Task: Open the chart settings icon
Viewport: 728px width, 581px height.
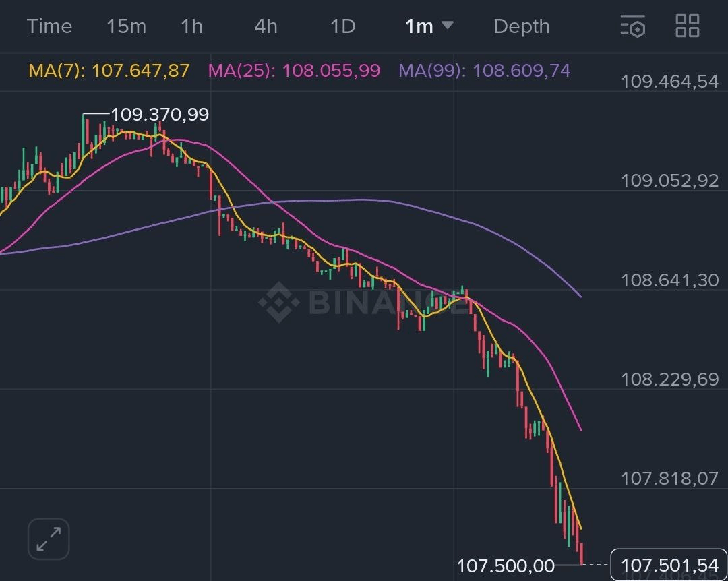Action: point(633,26)
